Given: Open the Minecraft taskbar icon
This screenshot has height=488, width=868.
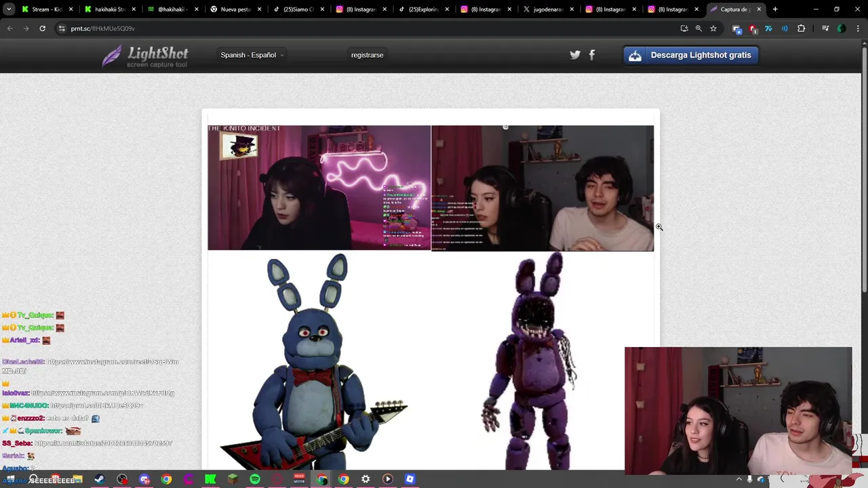Looking at the screenshot, I should tap(233, 479).
